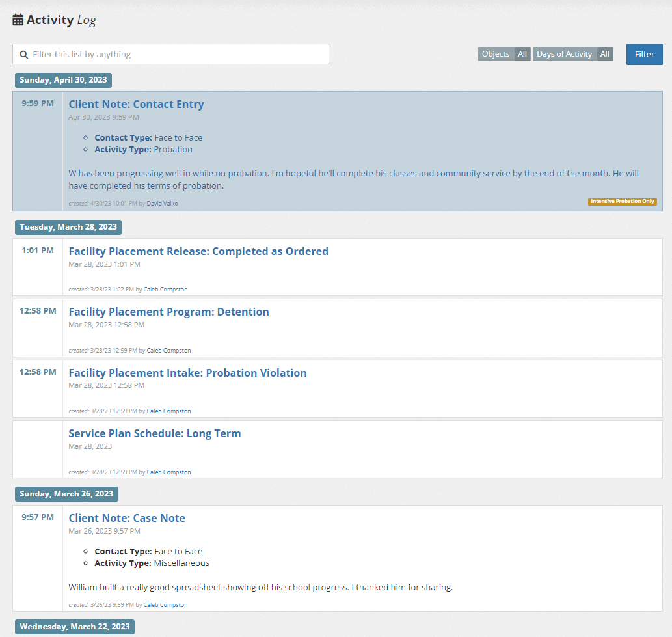Click the blue Filter button
Image resolution: width=672 pixels, height=637 pixels.
click(644, 54)
